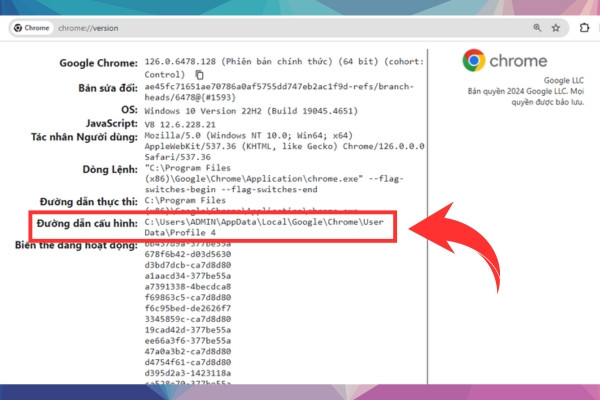600x400 pixels.
Task: Select variation "678f6b42-d03d5630"
Action: point(188,254)
